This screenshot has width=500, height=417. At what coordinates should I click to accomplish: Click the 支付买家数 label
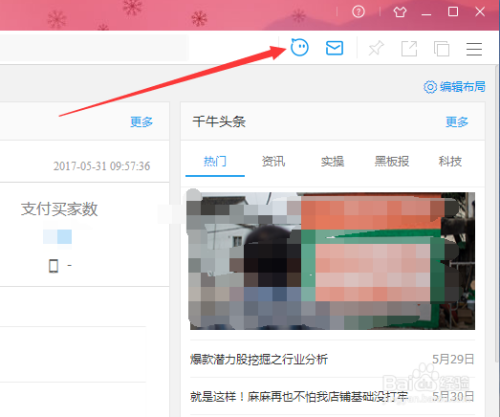(59, 209)
